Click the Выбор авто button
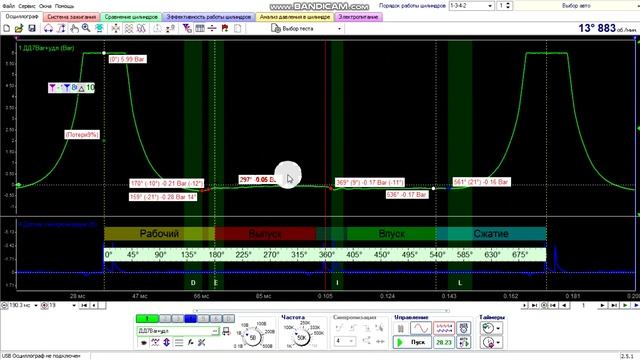Screen dimensions: 640x360 (576, 6)
